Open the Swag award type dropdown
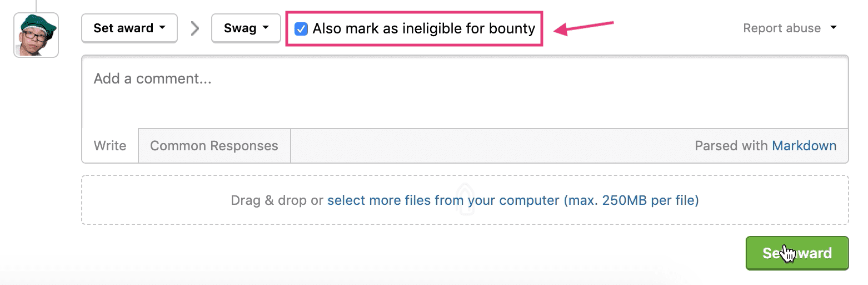The width and height of the screenshot is (868, 285). 246,28
